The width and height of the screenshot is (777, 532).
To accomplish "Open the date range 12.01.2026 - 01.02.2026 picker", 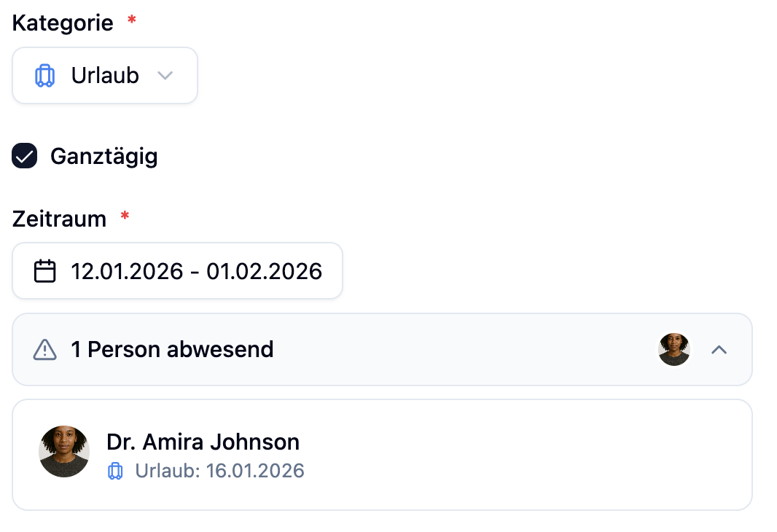I will 196,272.
